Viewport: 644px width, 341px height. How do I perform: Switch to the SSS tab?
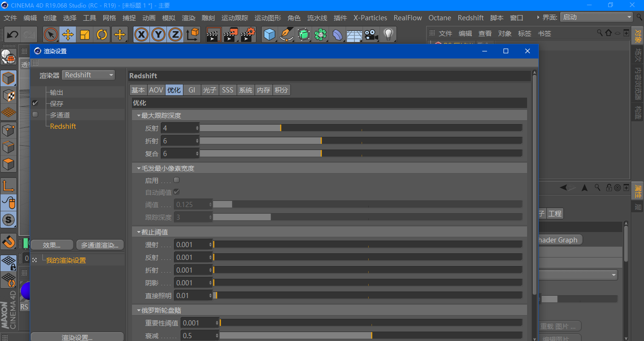click(228, 90)
